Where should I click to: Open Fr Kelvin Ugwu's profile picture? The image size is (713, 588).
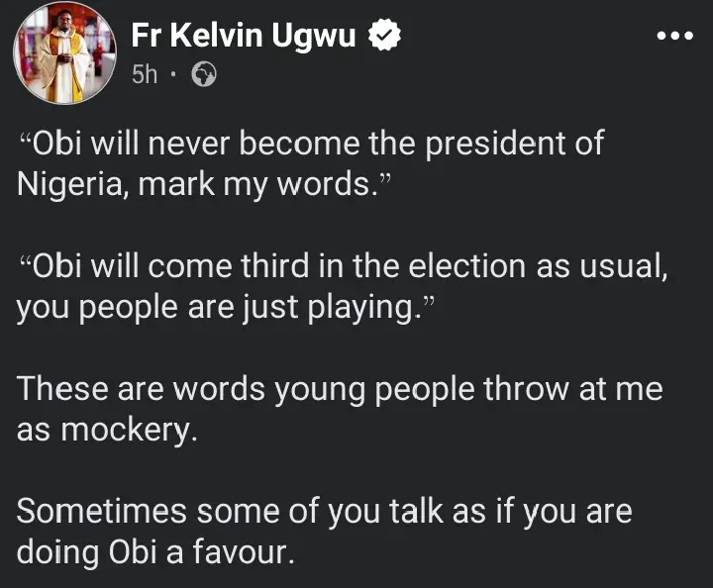click(x=64, y=52)
